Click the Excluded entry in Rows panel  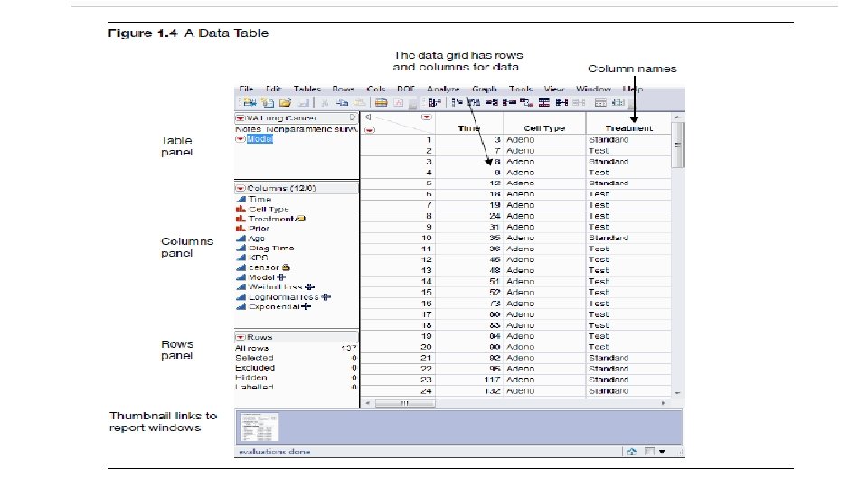pyautogui.click(x=255, y=368)
